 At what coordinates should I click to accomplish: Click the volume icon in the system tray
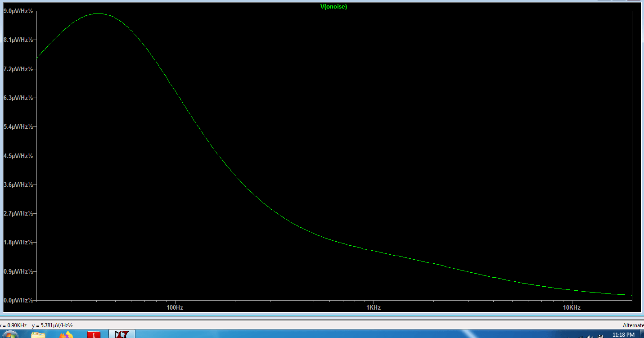click(x=590, y=336)
